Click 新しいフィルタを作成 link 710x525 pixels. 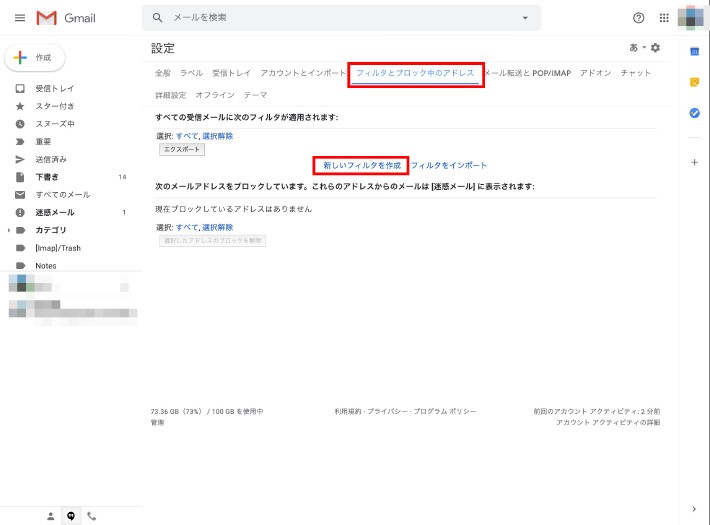click(362, 165)
